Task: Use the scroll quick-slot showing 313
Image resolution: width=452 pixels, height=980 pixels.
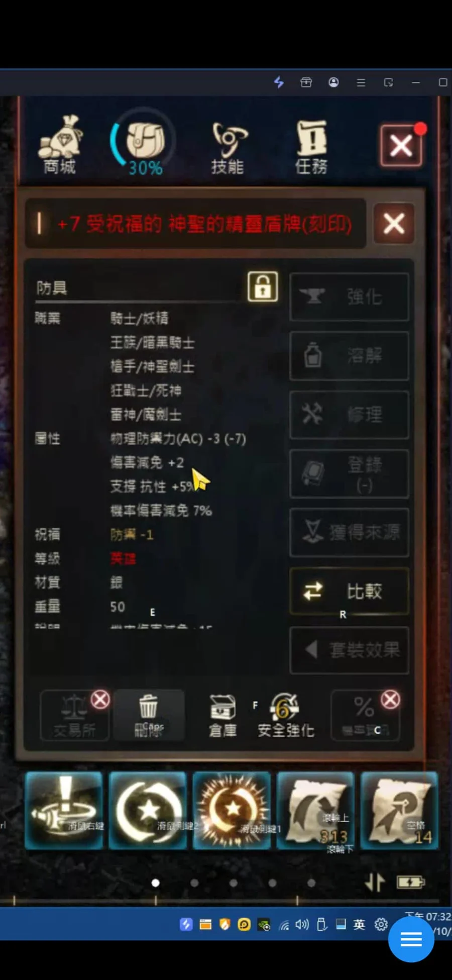Action: coord(316,811)
